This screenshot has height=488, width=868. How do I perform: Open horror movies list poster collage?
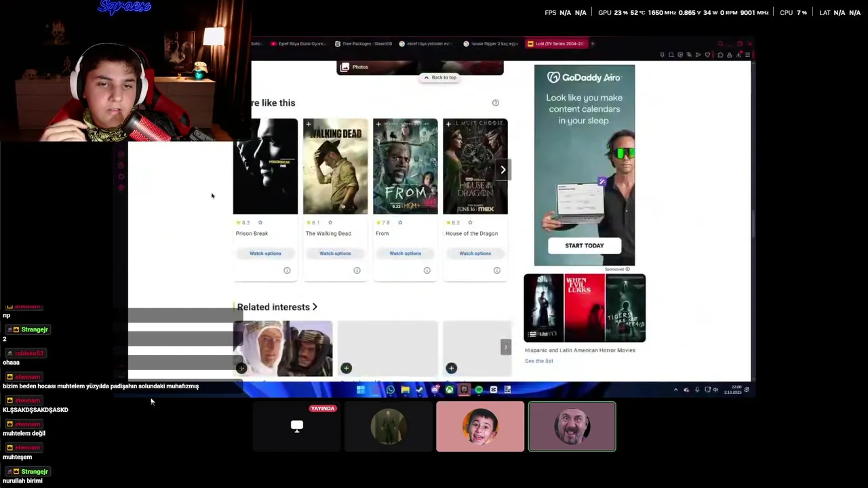585,308
